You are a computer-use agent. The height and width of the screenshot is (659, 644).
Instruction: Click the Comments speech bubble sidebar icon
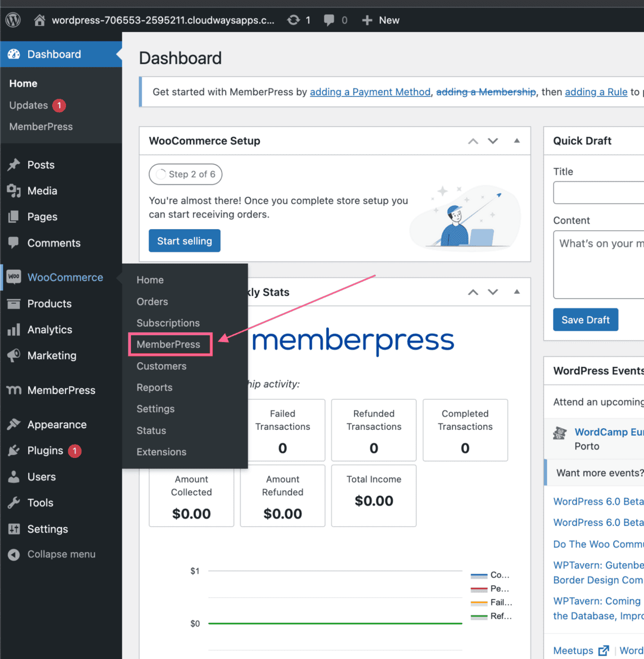pyautogui.click(x=14, y=243)
